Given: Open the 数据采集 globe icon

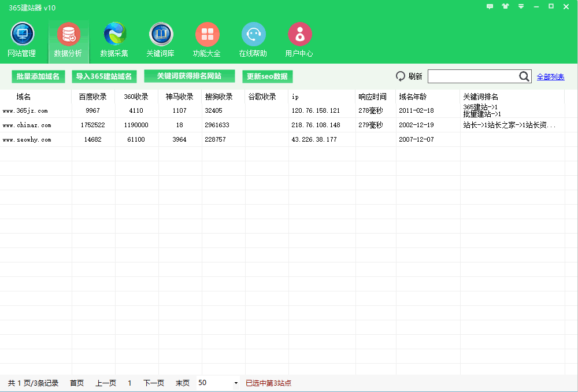Looking at the screenshot, I should pyautogui.click(x=114, y=34).
